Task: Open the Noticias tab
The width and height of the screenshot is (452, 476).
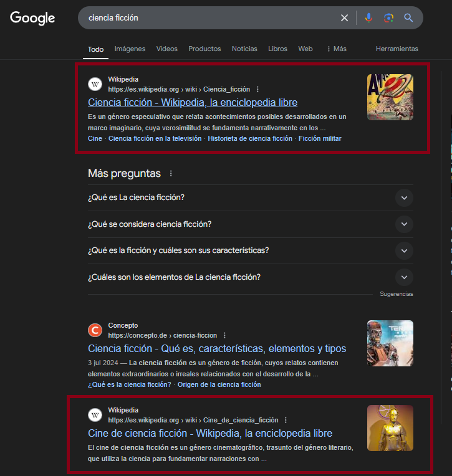Action: coord(244,49)
